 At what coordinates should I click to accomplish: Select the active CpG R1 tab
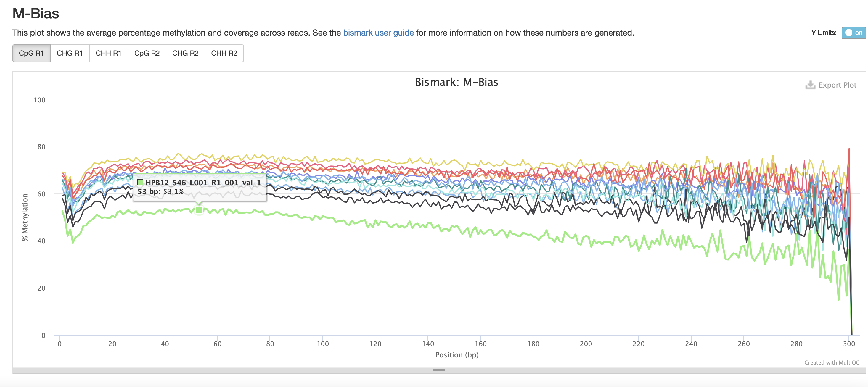31,53
